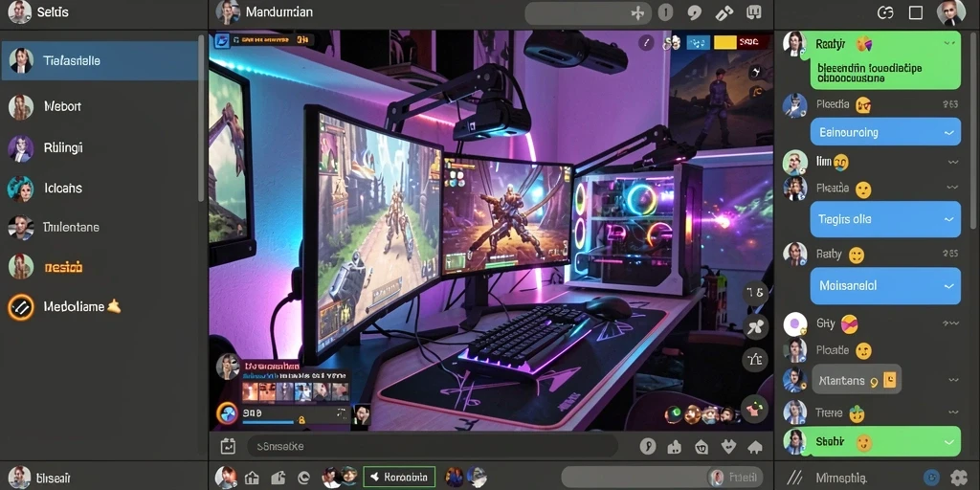Click the house-shaped icon below the stream
The image size is (980, 490).
click(755, 446)
